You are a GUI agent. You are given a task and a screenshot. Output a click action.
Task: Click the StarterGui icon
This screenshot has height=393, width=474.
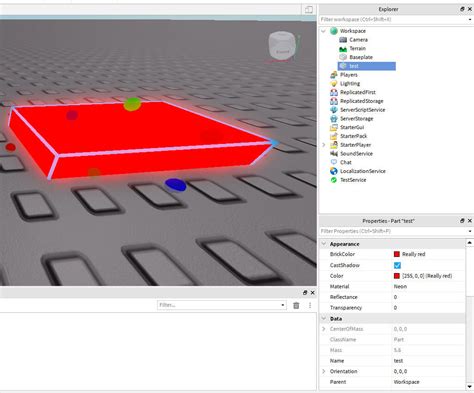334,127
